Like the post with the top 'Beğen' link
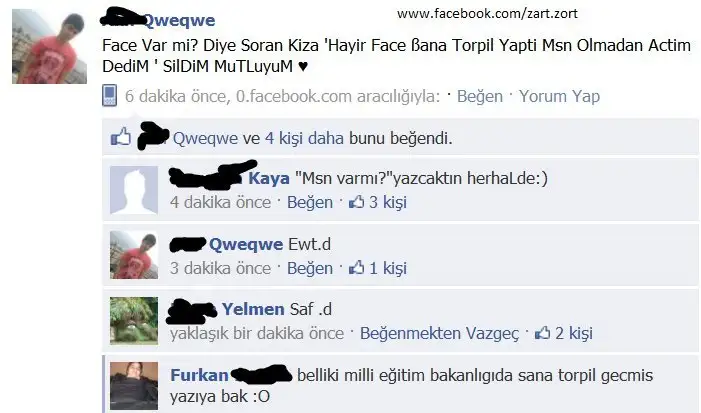This screenshot has height=413, width=701. coord(480,96)
